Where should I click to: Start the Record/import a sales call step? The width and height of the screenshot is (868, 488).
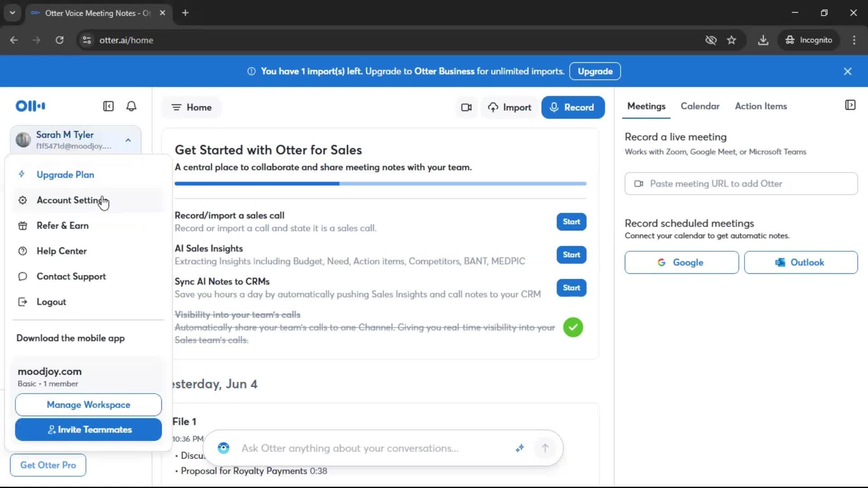point(571,222)
